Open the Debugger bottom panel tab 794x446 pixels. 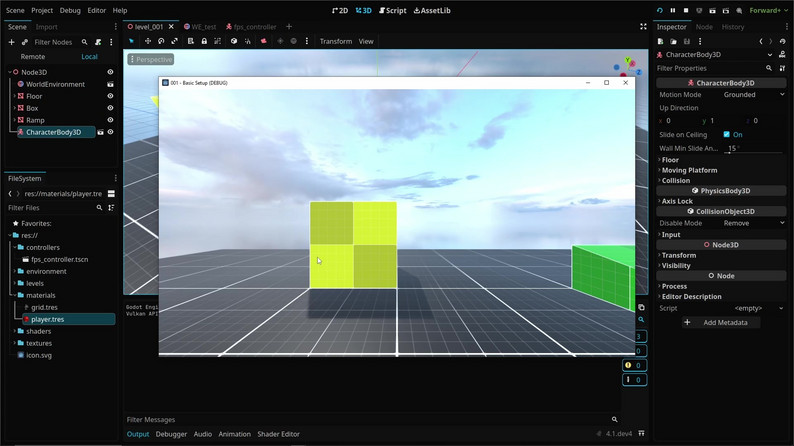[x=171, y=434]
